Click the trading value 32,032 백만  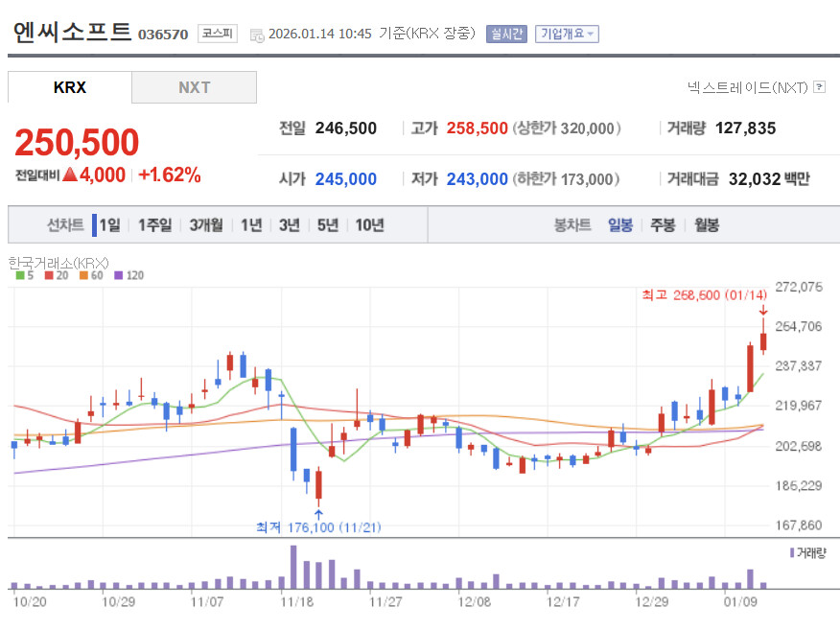point(769,179)
